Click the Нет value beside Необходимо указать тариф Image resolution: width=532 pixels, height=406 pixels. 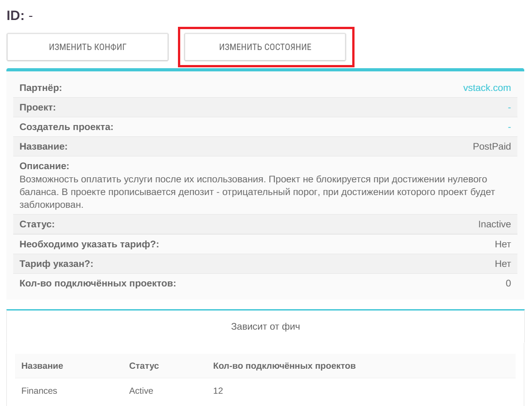point(502,244)
